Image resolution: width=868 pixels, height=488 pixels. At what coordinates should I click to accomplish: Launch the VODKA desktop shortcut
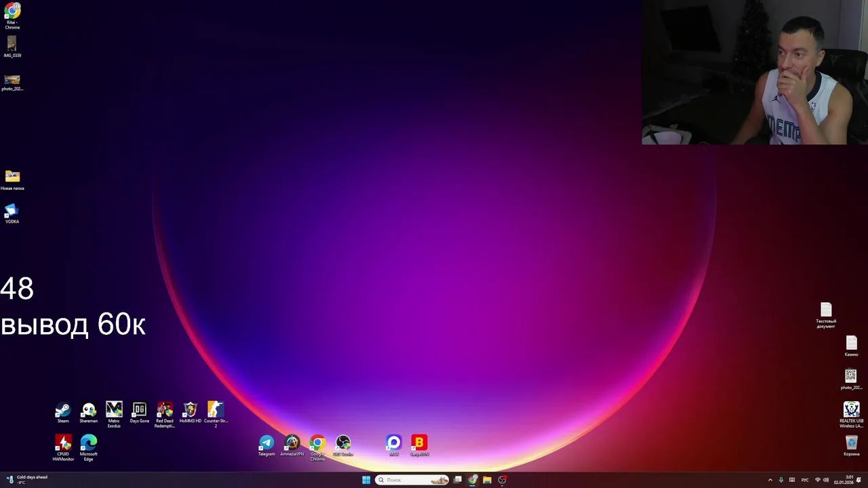[12, 213]
